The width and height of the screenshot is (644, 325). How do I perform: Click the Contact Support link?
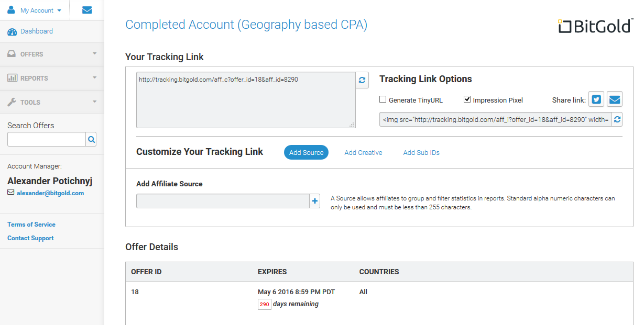pyautogui.click(x=30, y=238)
